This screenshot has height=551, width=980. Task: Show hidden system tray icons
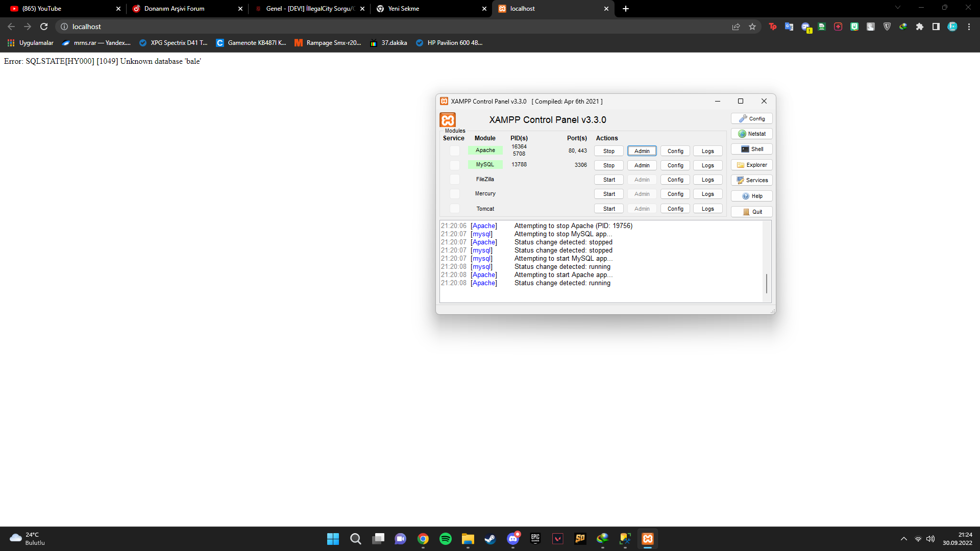pos(904,539)
